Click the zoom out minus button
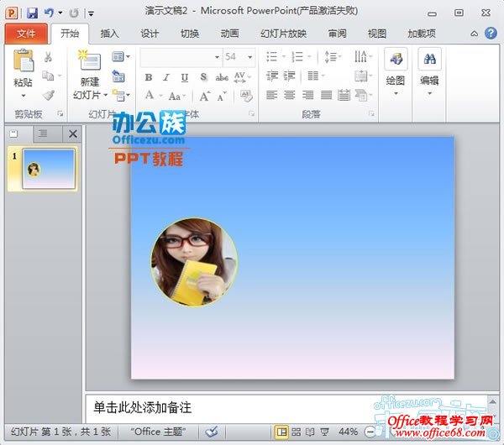Screen dimensions: 504x445 (370, 432)
